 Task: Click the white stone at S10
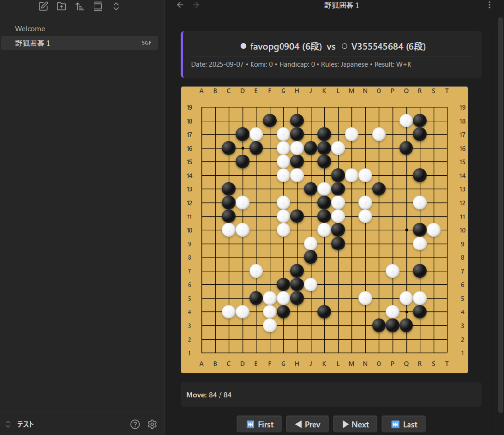(x=433, y=230)
